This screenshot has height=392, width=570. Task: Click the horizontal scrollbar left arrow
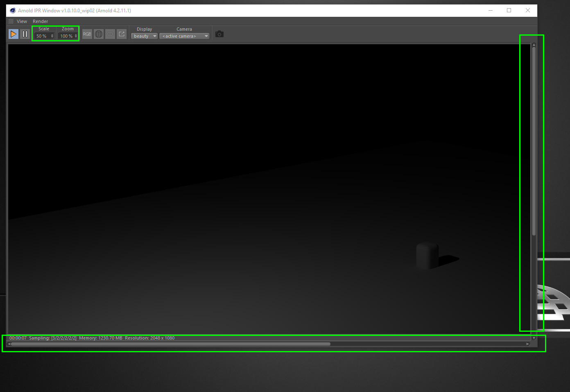(x=9, y=344)
